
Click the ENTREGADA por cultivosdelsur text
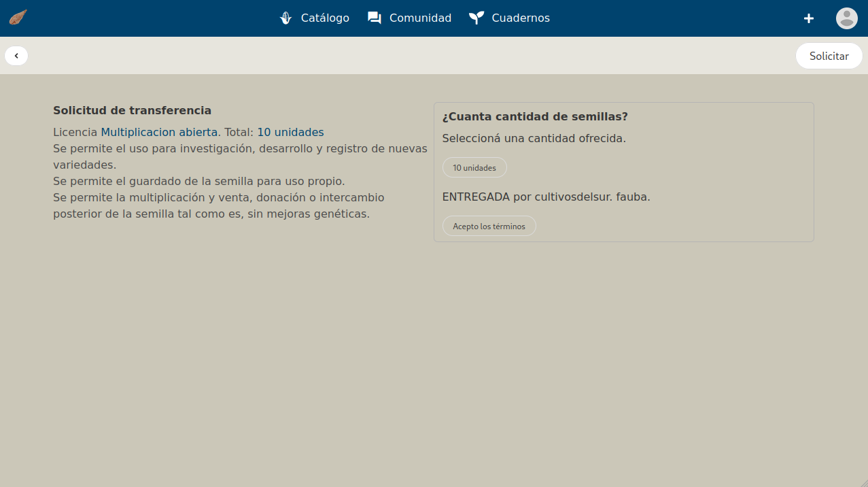click(x=546, y=197)
